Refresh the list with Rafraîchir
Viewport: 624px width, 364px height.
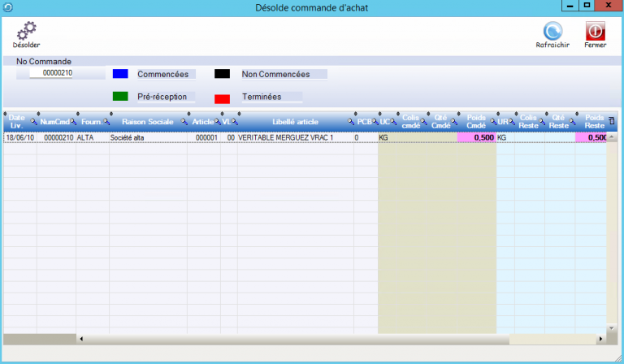click(552, 31)
